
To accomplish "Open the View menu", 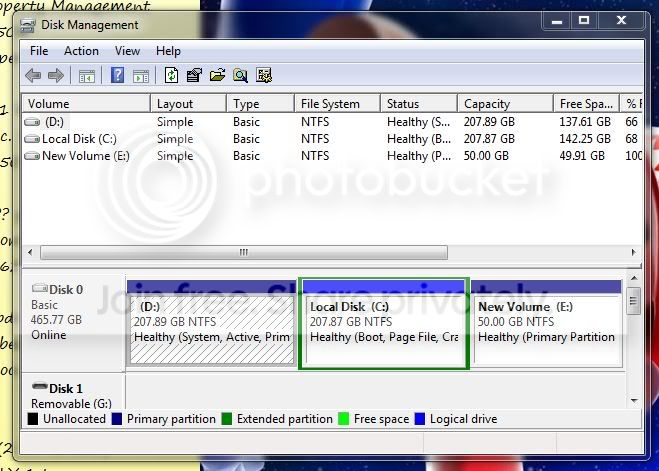I will (x=127, y=51).
